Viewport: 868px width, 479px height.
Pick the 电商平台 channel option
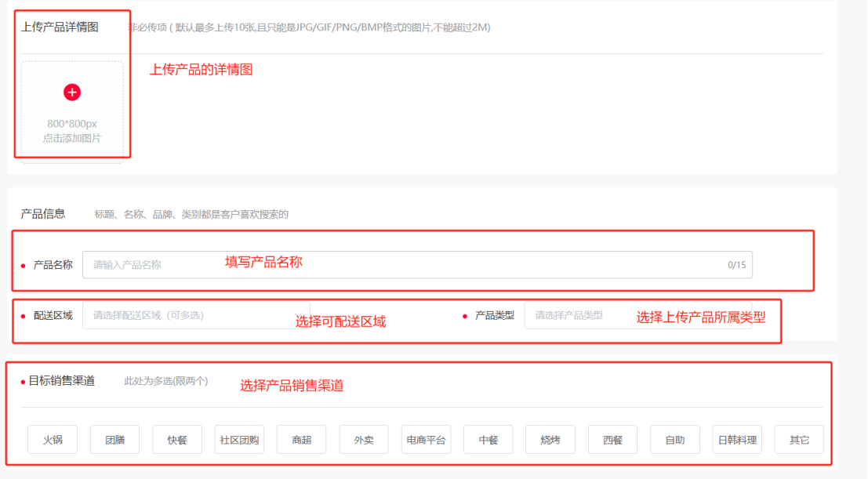click(x=426, y=440)
